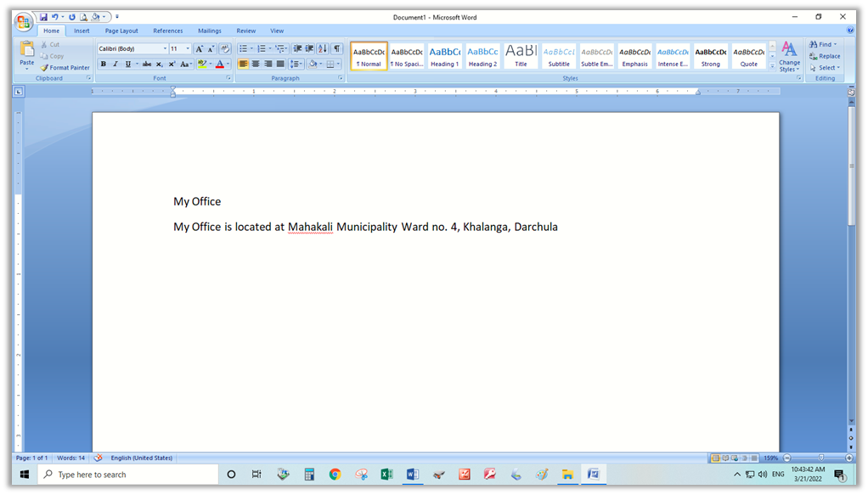Apply the red font color
This screenshot has height=495, width=868.
(220, 65)
